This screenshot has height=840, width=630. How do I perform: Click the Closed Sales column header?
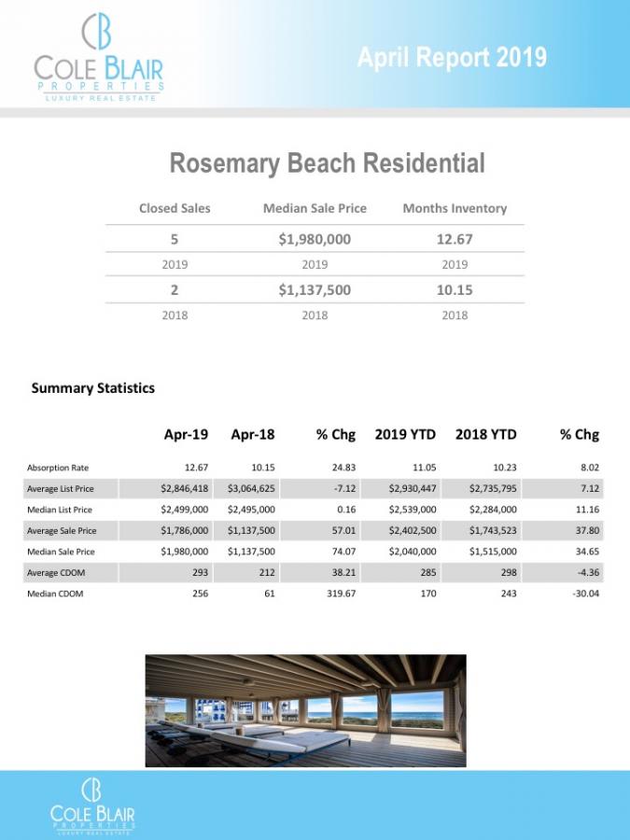[x=175, y=208]
